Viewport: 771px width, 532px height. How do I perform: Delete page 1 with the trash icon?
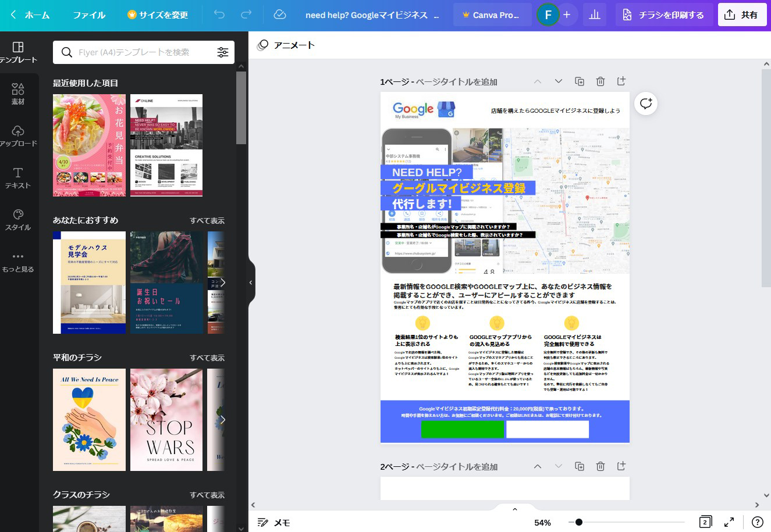coord(601,81)
